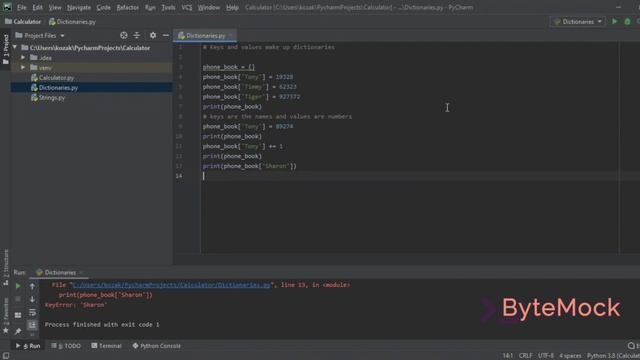Select Calculator.py in project tree

(x=52, y=78)
